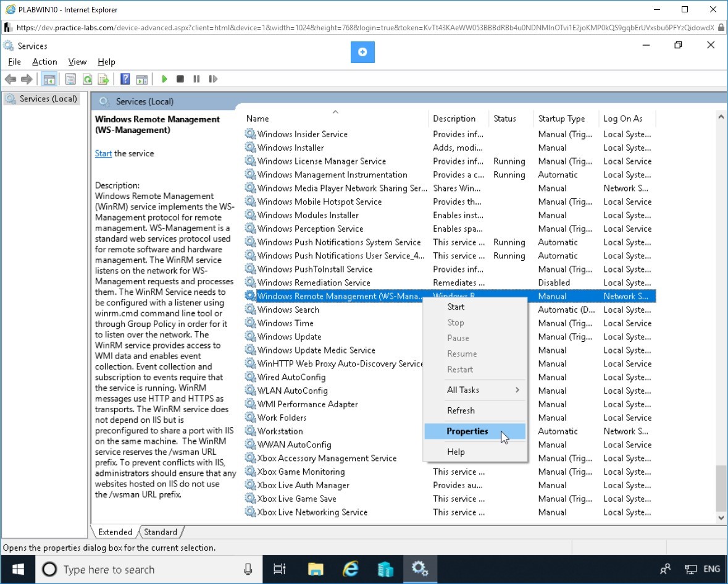Click the ENG language indicator in the taskbar
The image size is (728, 584).
tap(712, 569)
